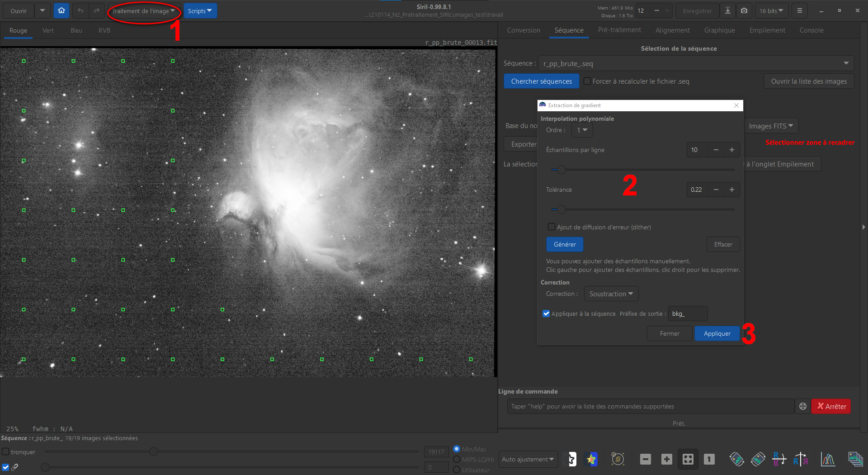Viewport: 868px width, 475px height.
Task: Open the Correction Soustraction dropdown
Action: click(611, 294)
